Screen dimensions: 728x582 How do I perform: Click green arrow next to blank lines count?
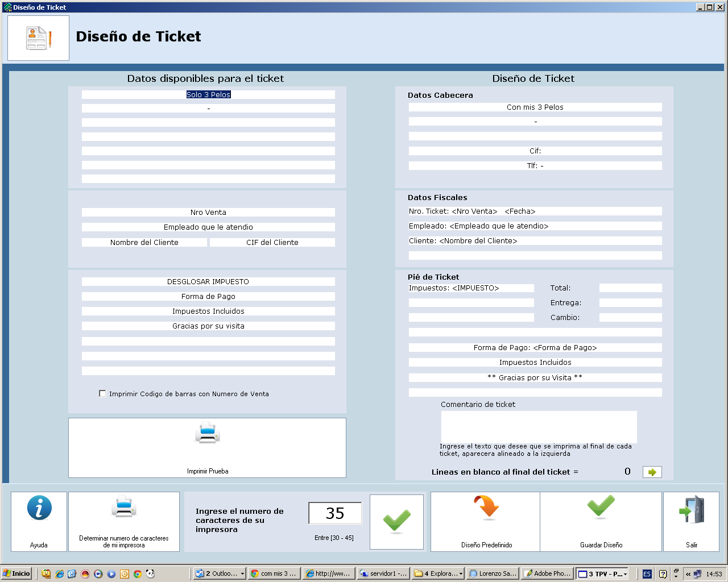[652, 472]
